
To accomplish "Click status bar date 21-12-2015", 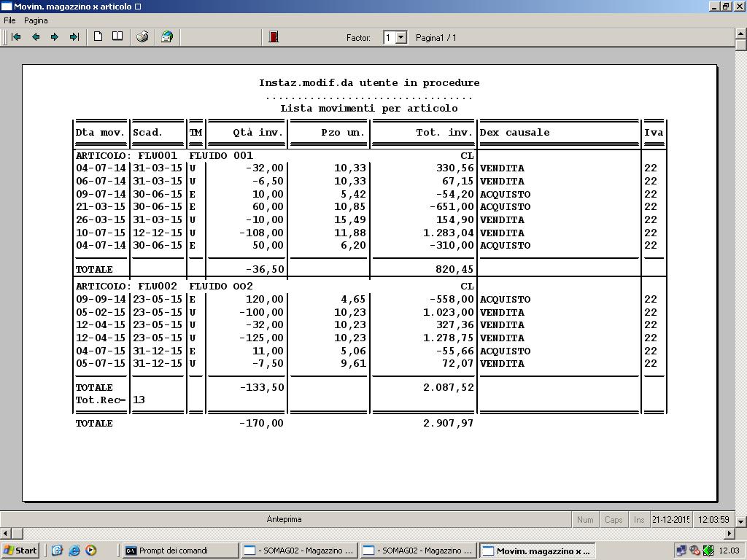I will point(671,519).
